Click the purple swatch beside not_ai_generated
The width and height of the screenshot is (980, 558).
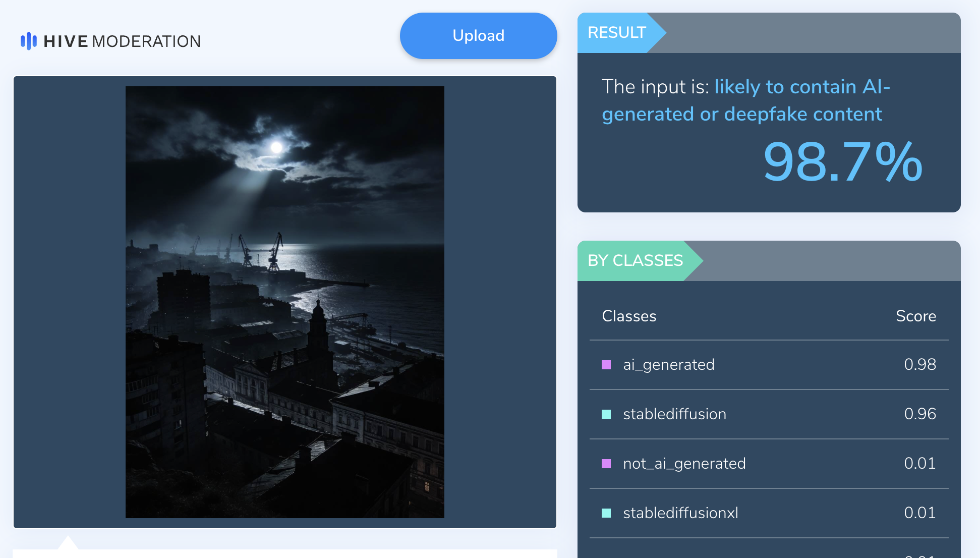(606, 464)
